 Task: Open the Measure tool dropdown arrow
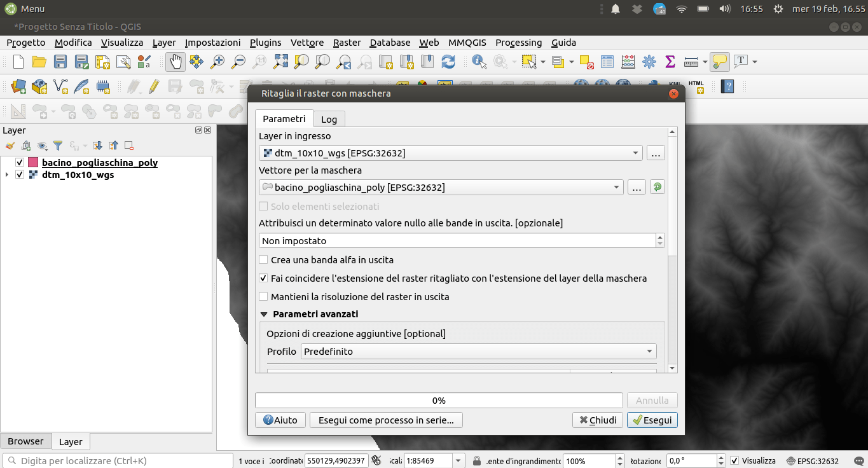705,62
